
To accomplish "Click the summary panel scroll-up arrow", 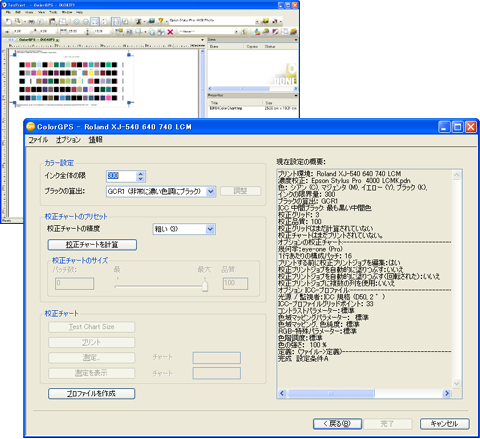I will [456, 175].
